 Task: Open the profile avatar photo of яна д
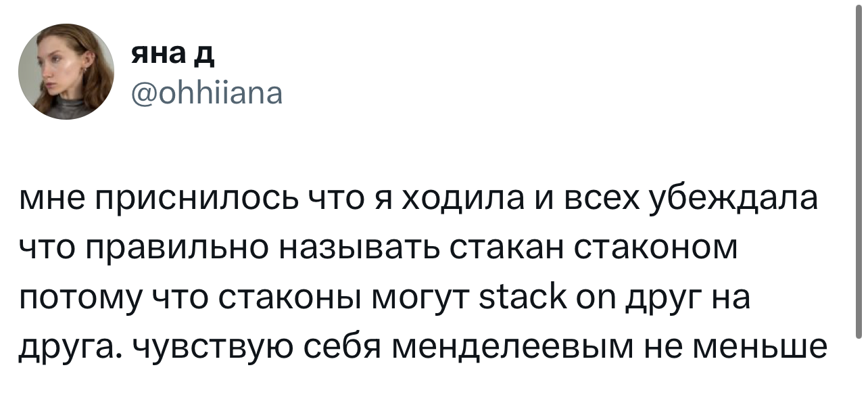[x=66, y=72]
